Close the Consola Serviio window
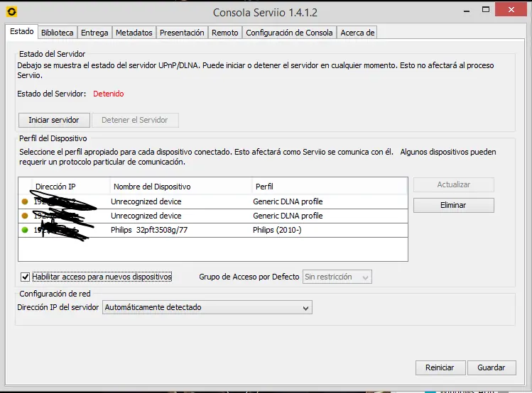This screenshot has height=393, width=532. (511, 9)
